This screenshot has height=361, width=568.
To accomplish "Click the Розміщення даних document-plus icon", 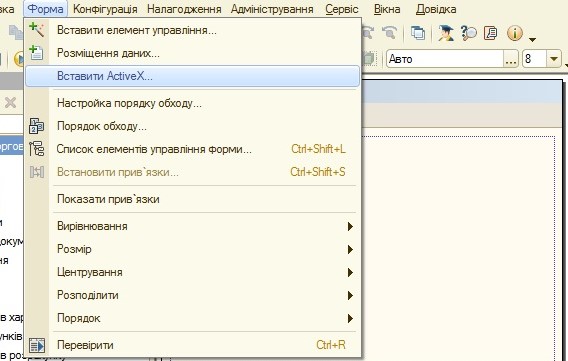I will [x=36, y=53].
